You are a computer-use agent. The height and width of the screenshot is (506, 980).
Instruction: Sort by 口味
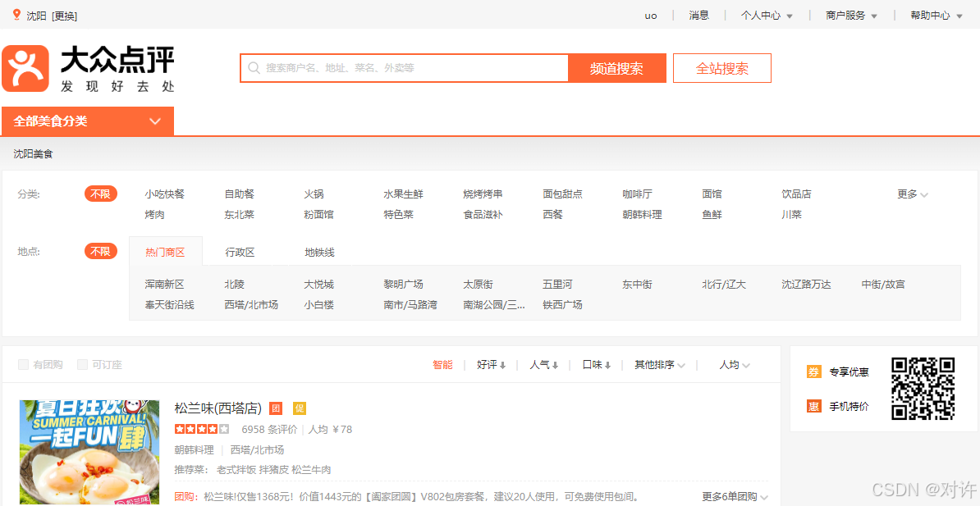point(596,365)
